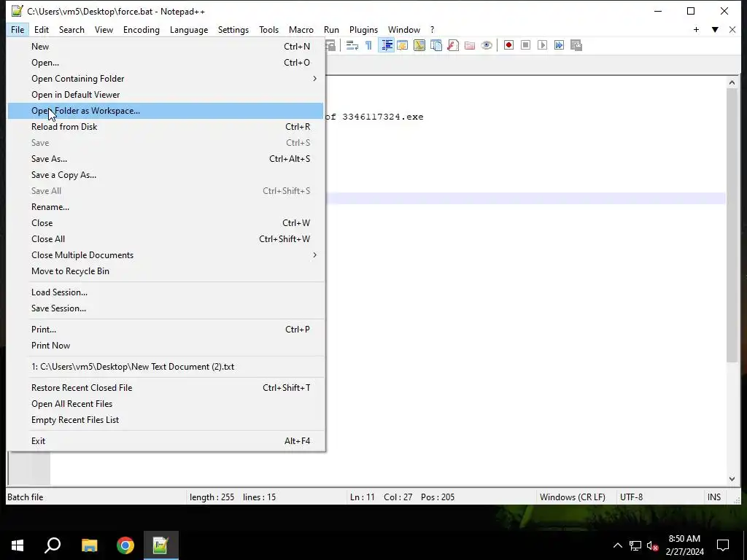
Task: Open the Plugins menu
Action: tap(363, 29)
